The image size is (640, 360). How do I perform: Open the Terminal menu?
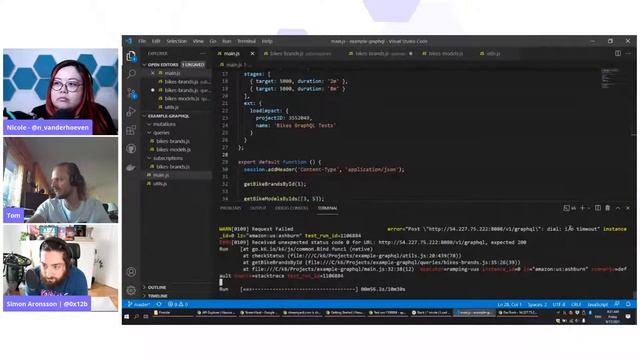pyautogui.click(x=246, y=41)
